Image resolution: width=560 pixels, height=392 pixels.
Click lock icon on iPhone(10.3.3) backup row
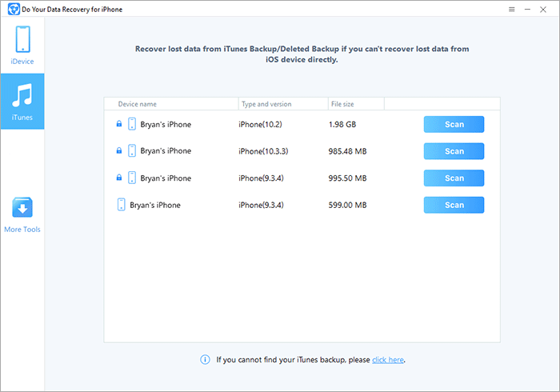click(119, 151)
